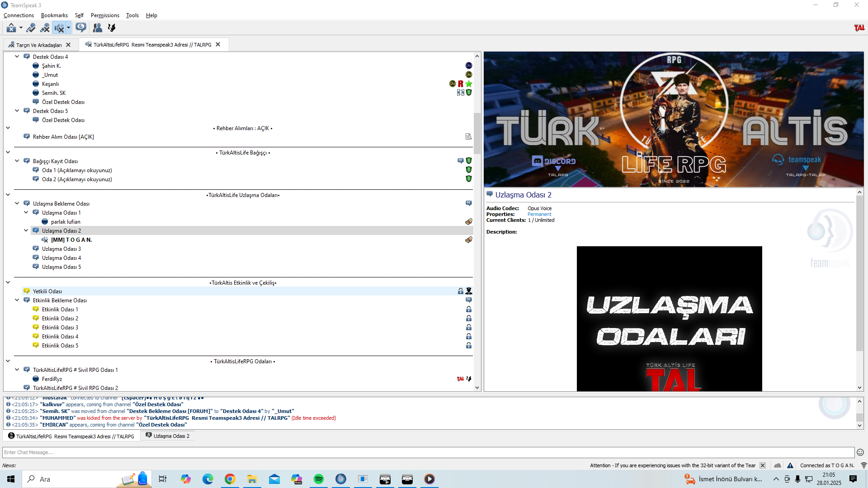Toggle the eye speech bubble subscribe icon
The width and height of the screenshot is (868, 488).
coord(81,28)
